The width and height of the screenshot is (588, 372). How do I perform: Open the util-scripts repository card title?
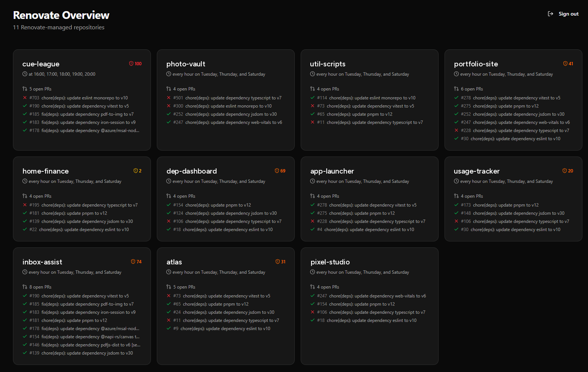point(328,64)
